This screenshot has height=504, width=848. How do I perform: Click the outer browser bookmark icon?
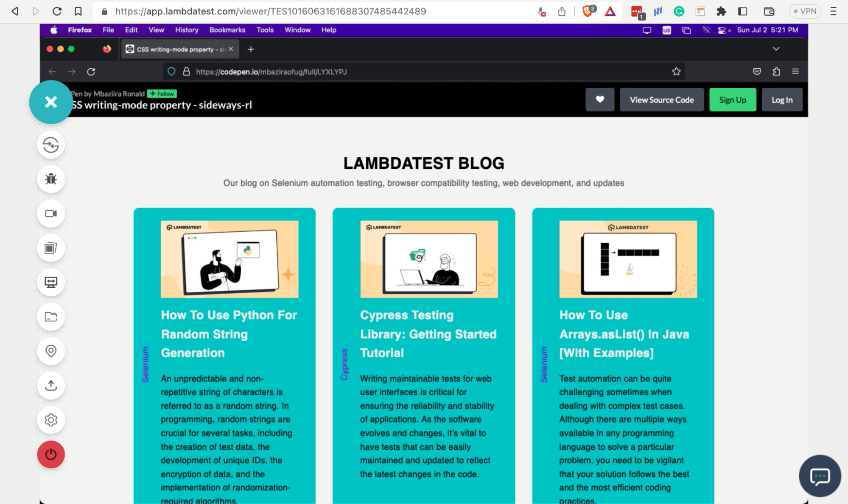point(78,11)
